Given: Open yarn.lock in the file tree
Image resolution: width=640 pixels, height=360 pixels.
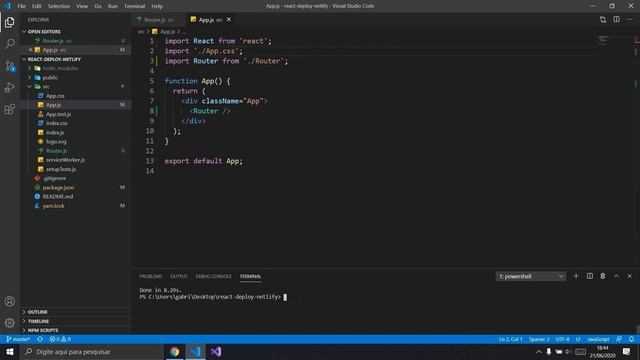Looking at the screenshot, I should [x=53, y=206].
